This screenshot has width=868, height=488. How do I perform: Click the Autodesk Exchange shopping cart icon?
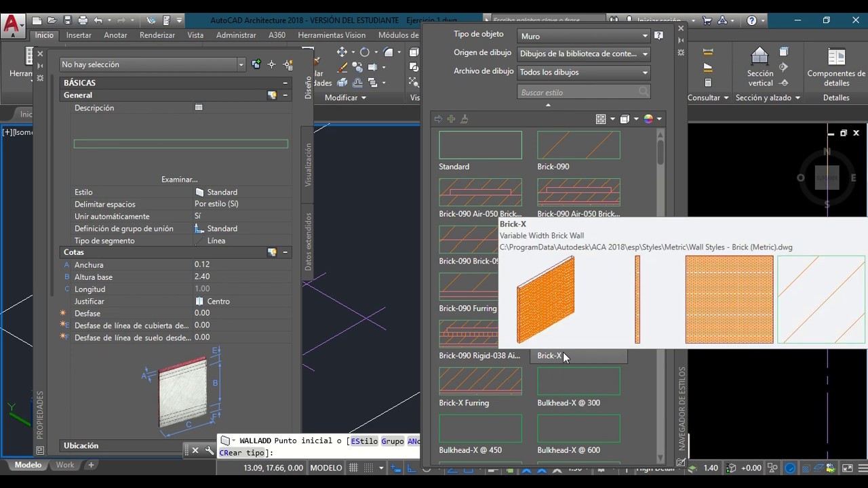(706, 21)
